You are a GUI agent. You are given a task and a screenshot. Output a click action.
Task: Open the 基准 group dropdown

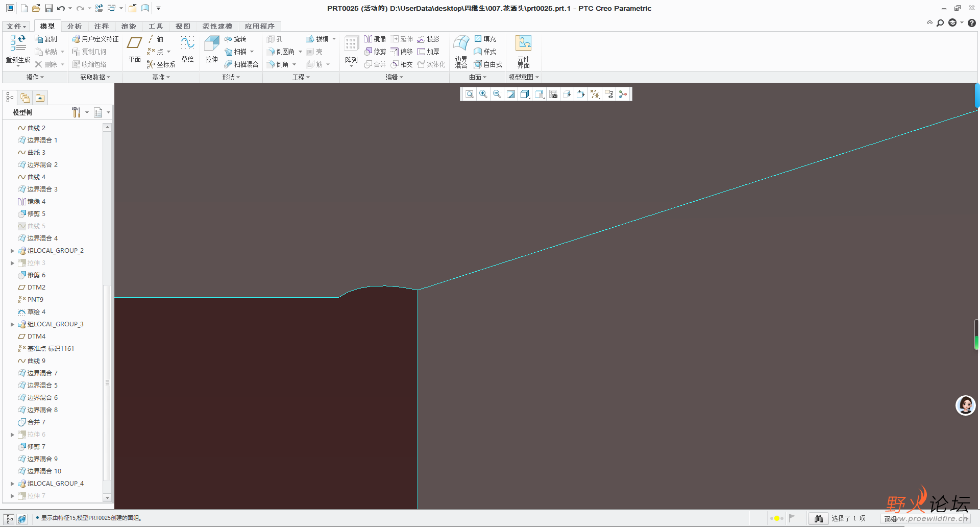(161, 77)
